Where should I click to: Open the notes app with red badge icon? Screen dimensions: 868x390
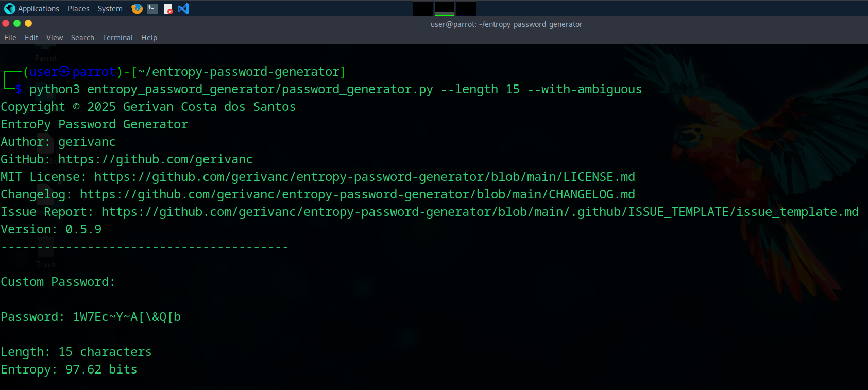tap(168, 9)
